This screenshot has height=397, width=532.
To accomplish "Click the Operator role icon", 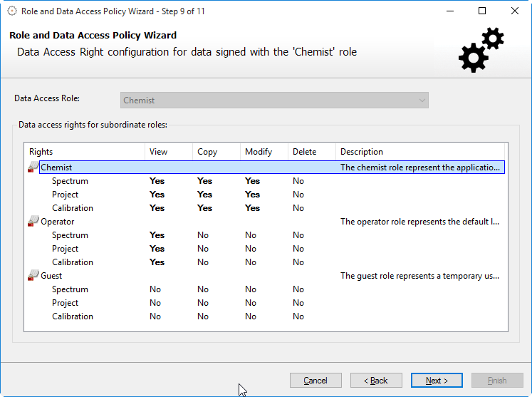I will click(x=33, y=222).
